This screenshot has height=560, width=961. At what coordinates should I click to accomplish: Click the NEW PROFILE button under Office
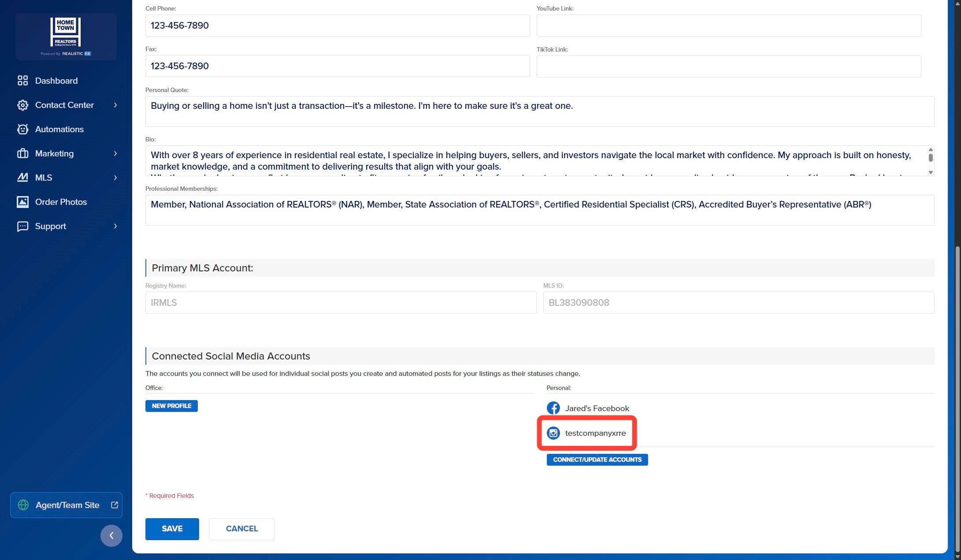coord(171,406)
